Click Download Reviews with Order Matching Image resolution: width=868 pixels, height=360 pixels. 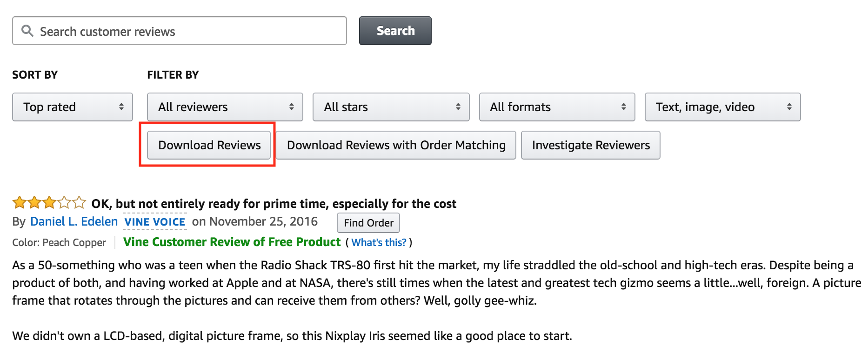pos(396,145)
